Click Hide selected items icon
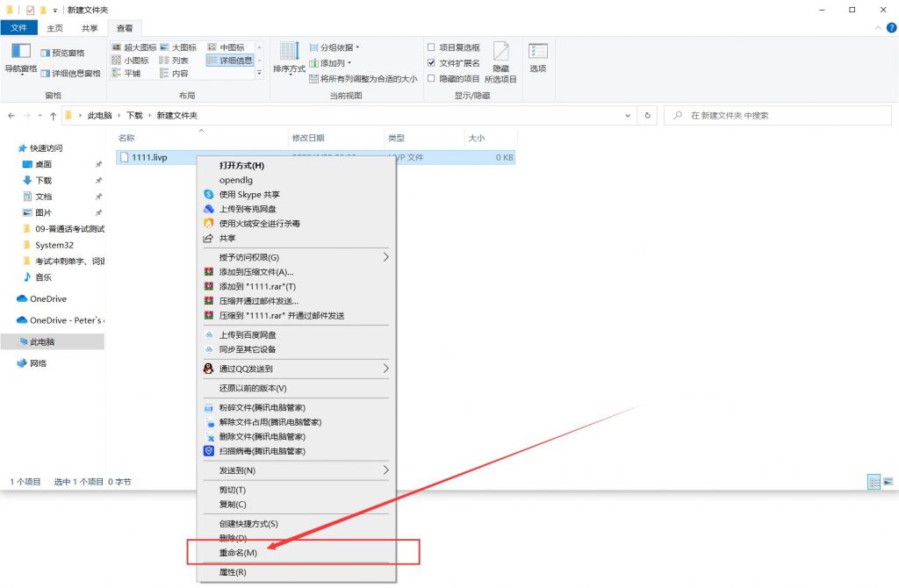This screenshot has height=588, width=899. tap(500, 52)
